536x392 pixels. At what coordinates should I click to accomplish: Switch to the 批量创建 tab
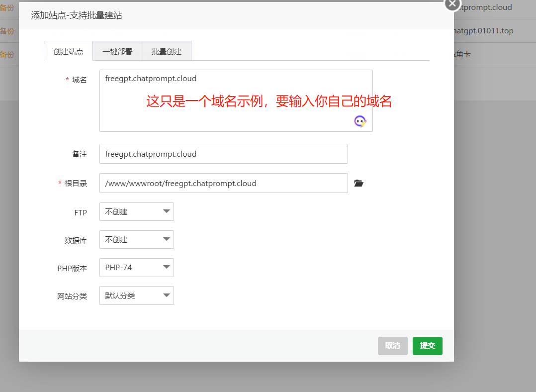pyautogui.click(x=167, y=50)
